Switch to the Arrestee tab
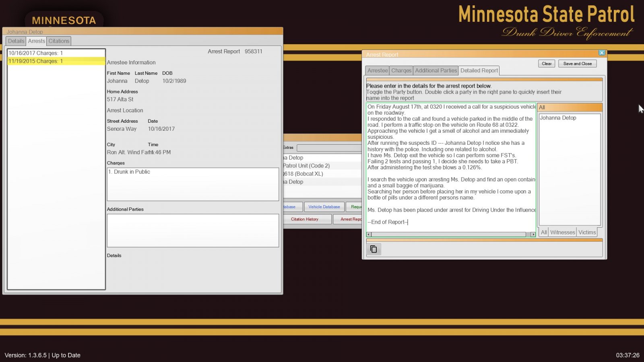 point(377,70)
